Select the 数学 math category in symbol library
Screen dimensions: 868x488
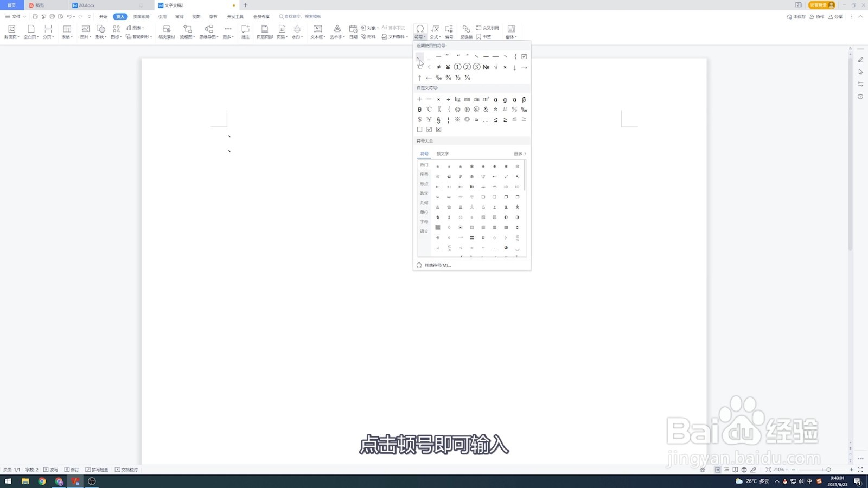pos(424,194)
